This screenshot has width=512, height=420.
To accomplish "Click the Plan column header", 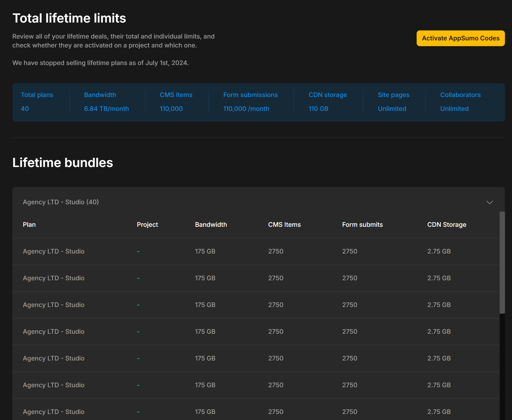I will point(29,225).
